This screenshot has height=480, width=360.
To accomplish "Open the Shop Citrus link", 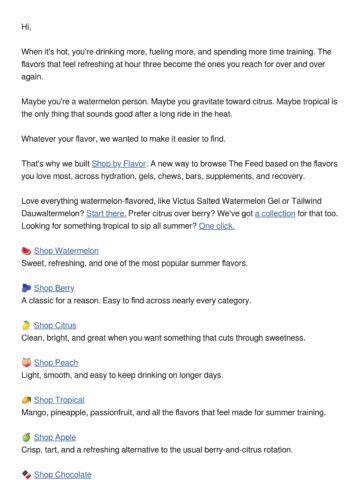I will point(55,325).
